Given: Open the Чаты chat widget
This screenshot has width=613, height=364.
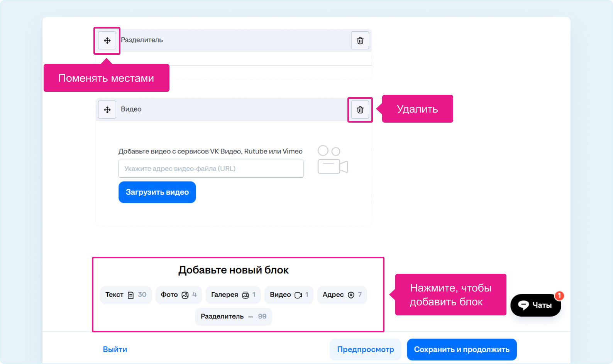Looking at the screenshot, I should (x=535, y=305).
